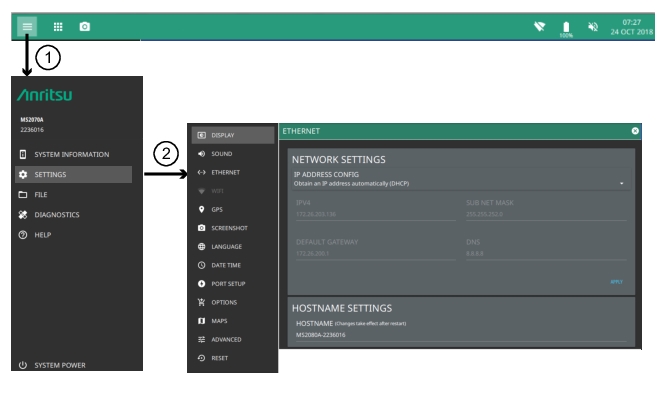663x393 pixels.
Task: Select the greyed-out WiFi settings tab
Action: pos(233,191)
